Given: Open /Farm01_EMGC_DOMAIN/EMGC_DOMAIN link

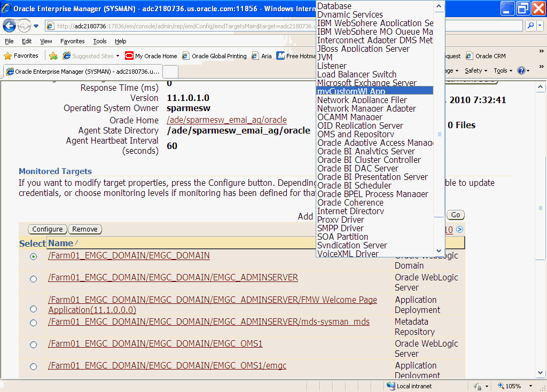Looking at the screenshot, I should coord(129,256).
